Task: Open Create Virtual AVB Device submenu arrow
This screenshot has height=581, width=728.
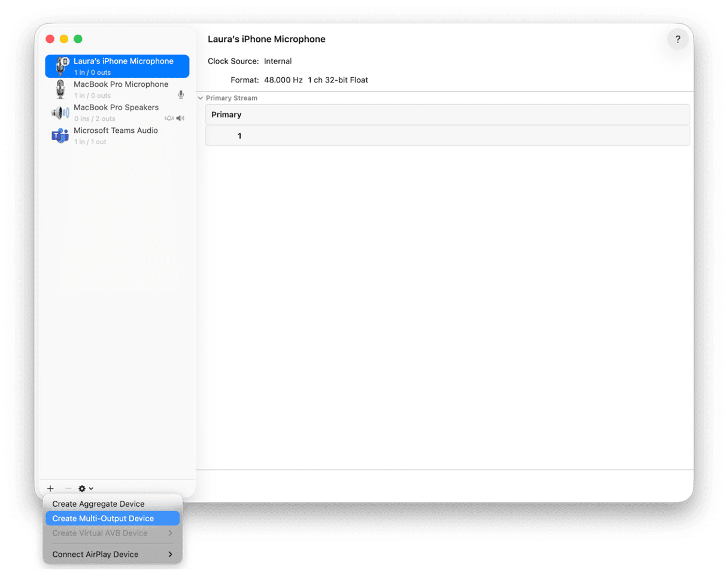Action: pyautogui.click(x=170, y=533)
